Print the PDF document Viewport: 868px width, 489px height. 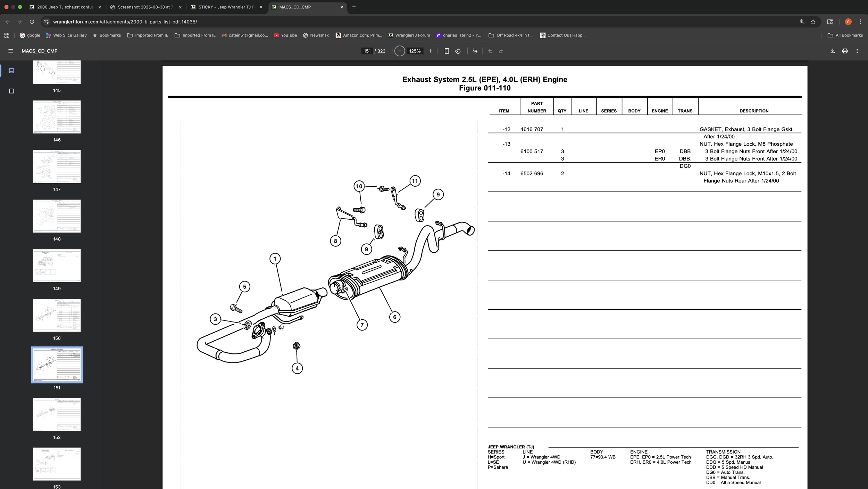(x=845, y=51)
